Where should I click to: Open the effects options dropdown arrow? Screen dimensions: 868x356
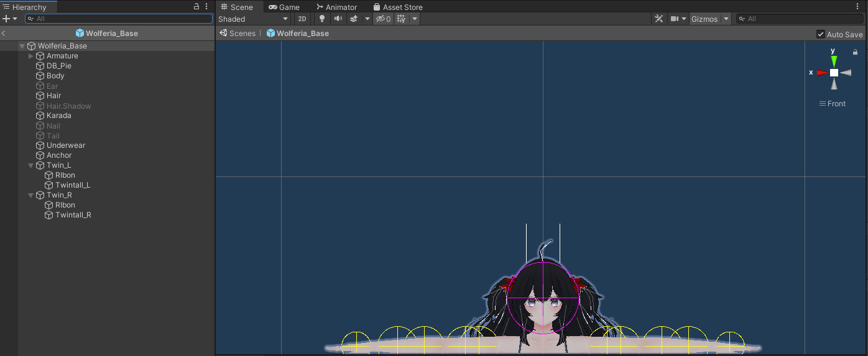(x=367, y=19)
